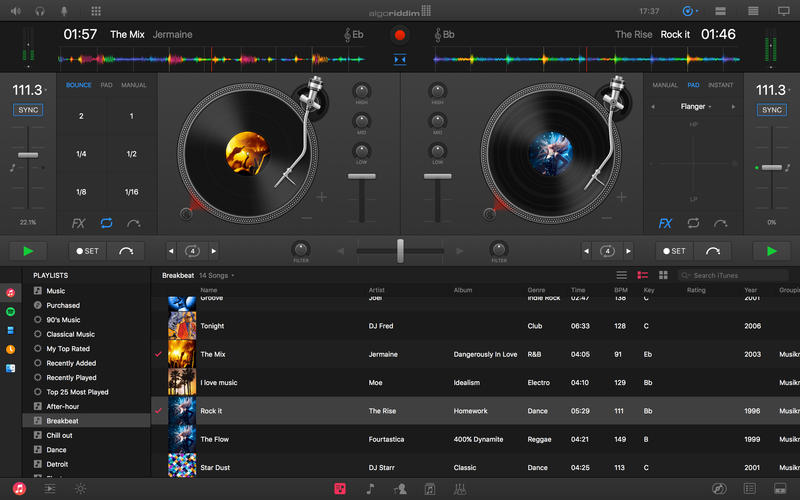The height and width of the screenshot is (500, 800).
Task: Click the Spotify source icon in sidebar
Action: [x=10, y=311]
